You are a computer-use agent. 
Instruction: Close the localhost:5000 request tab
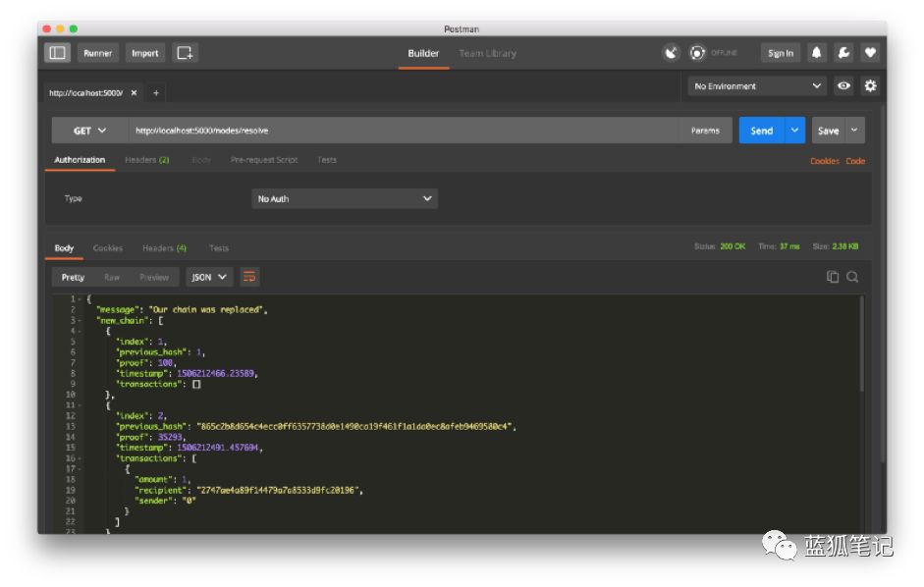point(134,93)
